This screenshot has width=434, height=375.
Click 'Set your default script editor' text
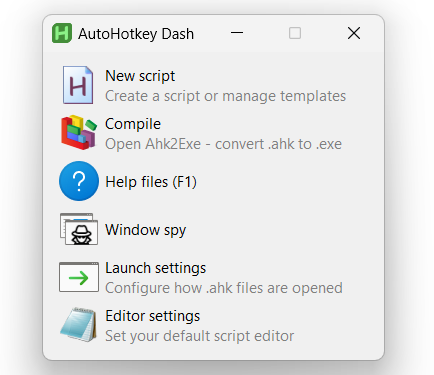point(200,336)
